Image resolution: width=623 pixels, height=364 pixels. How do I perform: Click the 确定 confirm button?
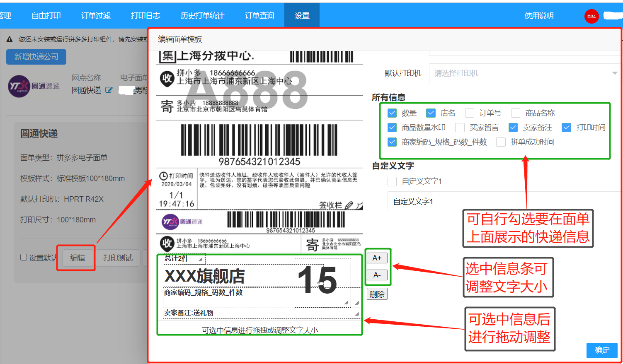[602, 350]
